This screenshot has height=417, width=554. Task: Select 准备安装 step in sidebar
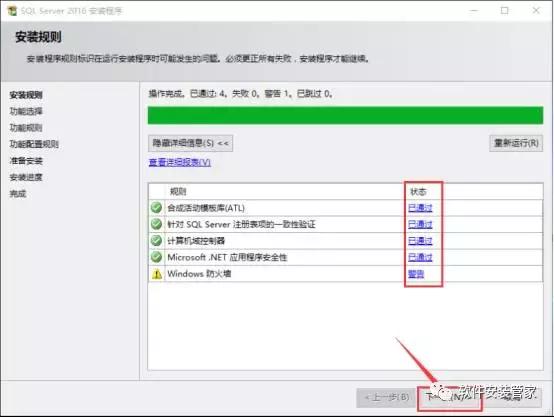point(26,161)
